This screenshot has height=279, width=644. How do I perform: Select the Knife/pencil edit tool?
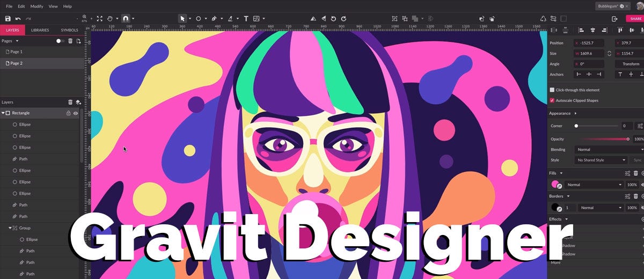pyautogui.click(x=230, y=18)
